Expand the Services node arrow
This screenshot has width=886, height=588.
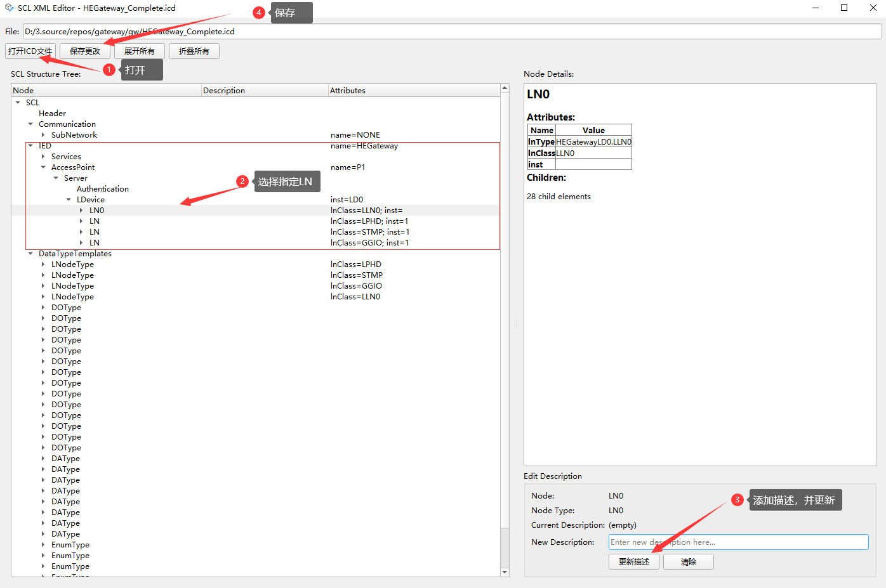[x=43, y=157]
